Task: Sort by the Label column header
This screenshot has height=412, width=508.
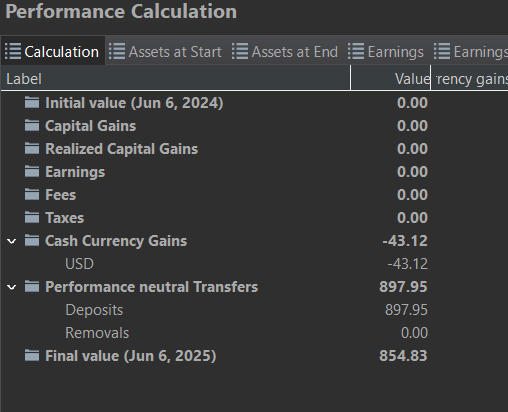Action: click(175, 79)
